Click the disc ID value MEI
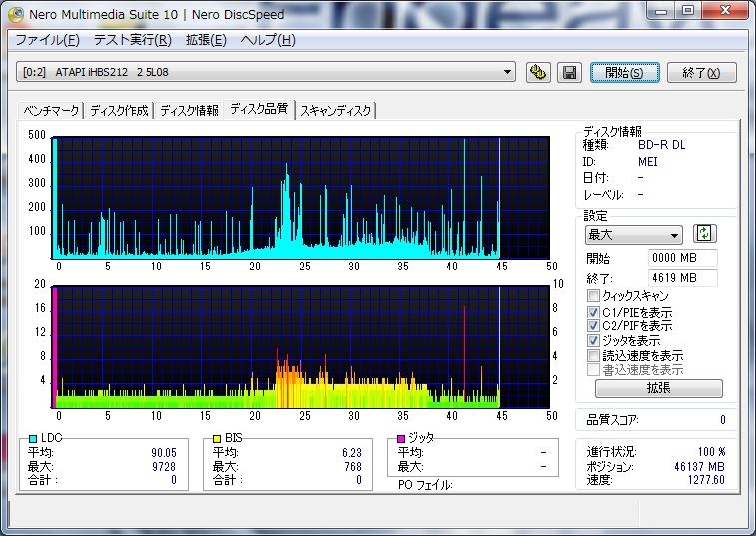The image size is (756, 536). pos(647,161)
